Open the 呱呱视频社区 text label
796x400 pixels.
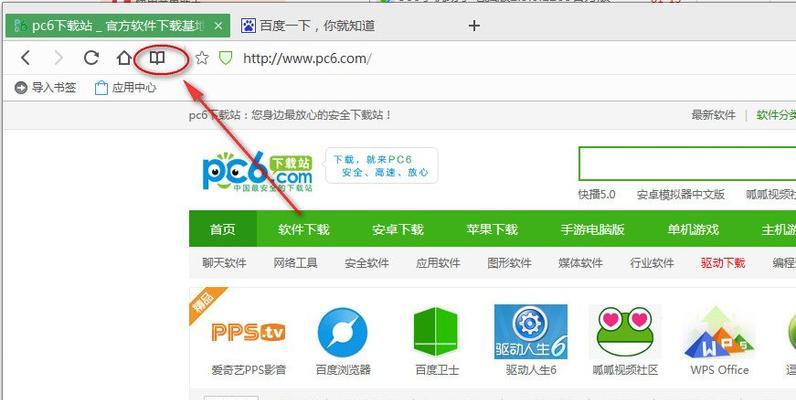pos(625,370)
